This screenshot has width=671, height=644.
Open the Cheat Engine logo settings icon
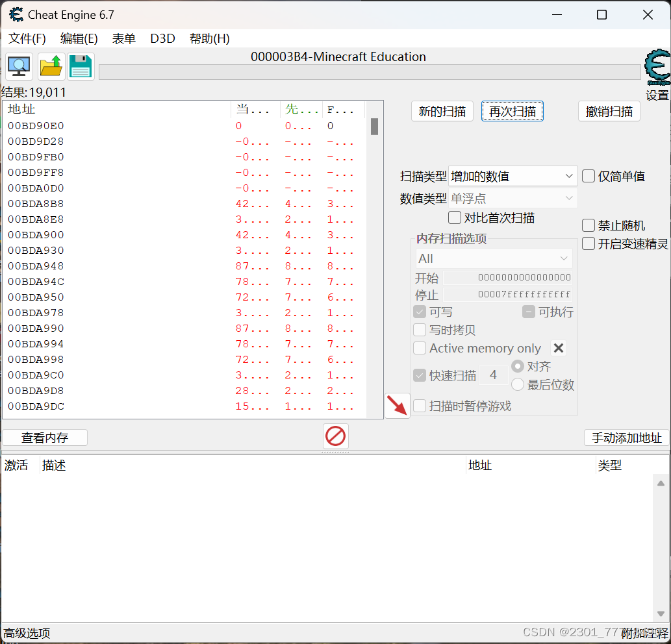pyautogui.click(x=657, y=67)
